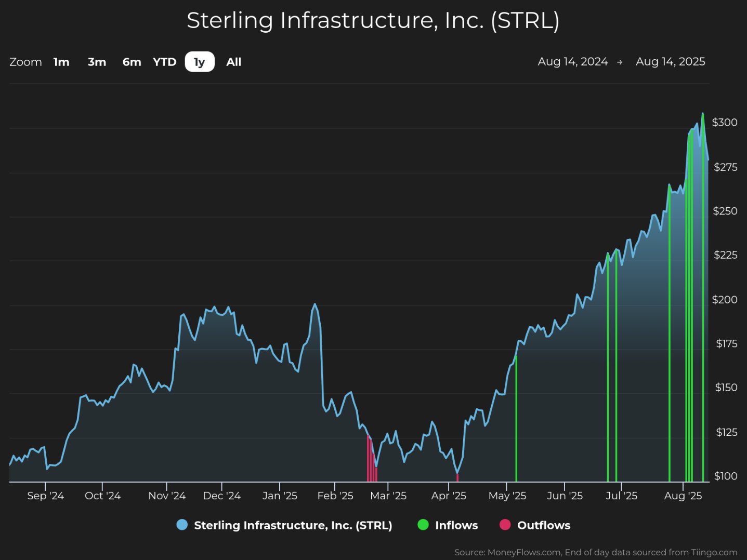Click the $175 y-axis label
This screenshot has height=560, width=747.
(x=726, y=343)
